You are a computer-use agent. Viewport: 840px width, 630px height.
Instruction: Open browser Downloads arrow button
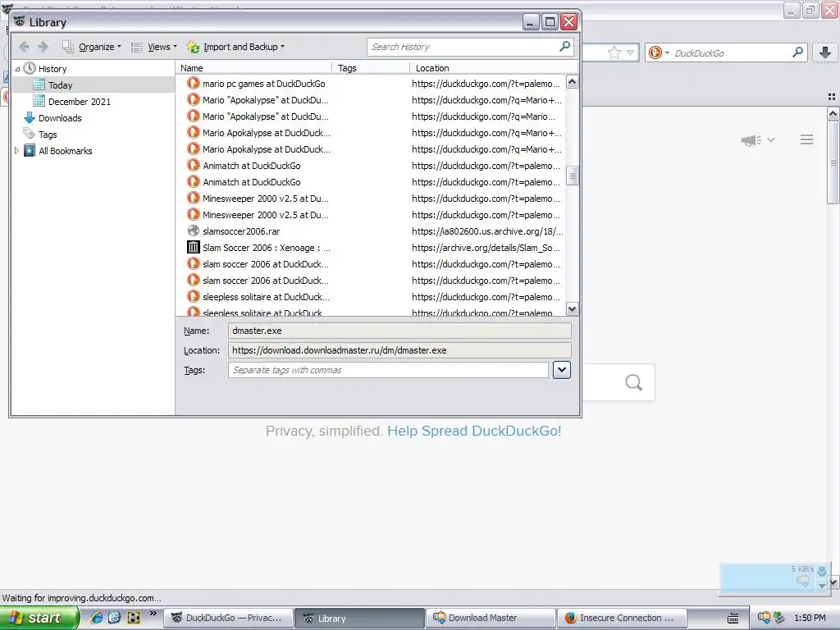pos(825,52)
